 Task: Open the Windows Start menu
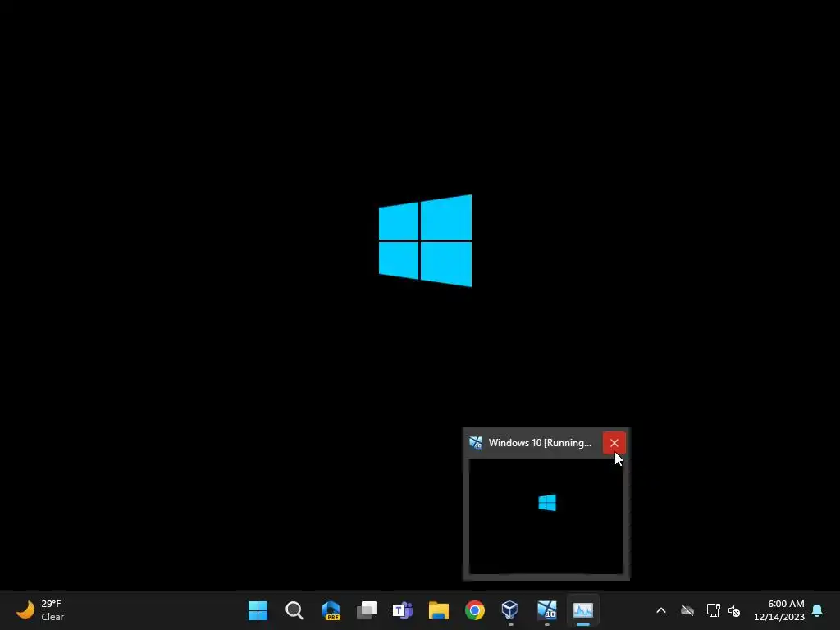point(258,610)
